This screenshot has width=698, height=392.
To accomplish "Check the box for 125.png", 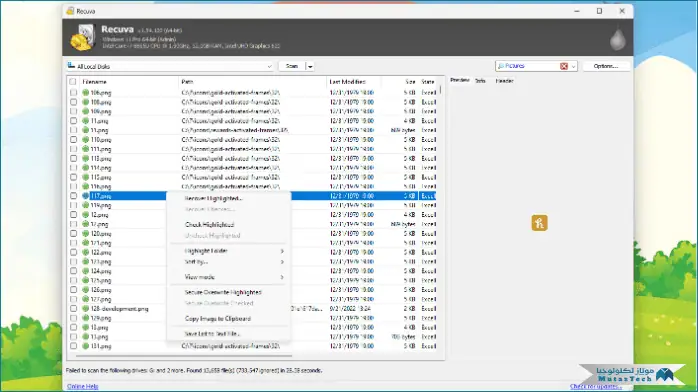I will tap(73, 280).
